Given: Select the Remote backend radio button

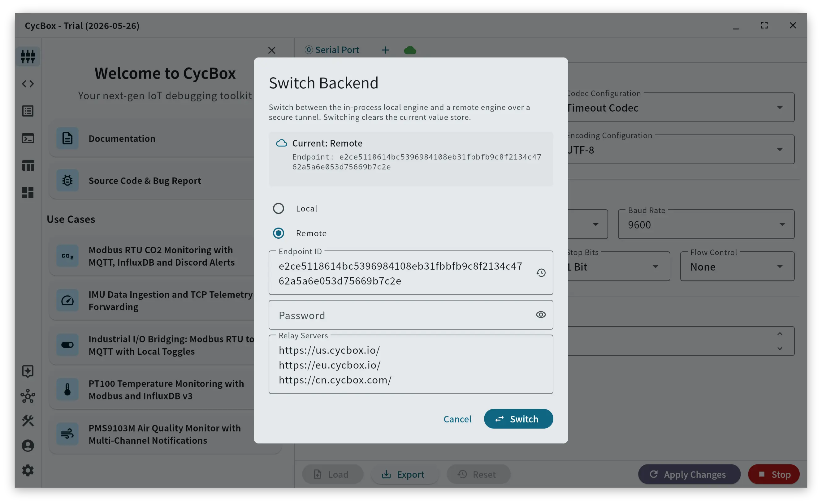Looking at the screenshot, I should [279, 233].
